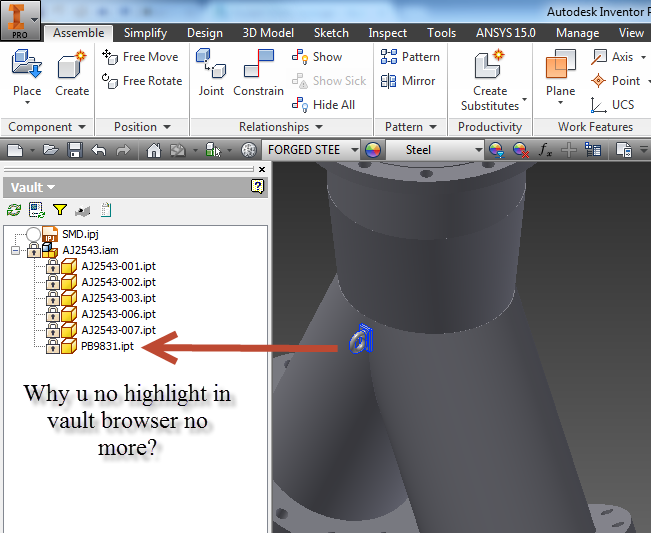Click the Mirror components tool
This screenshot has height=533, width=651.
[408, 81]
